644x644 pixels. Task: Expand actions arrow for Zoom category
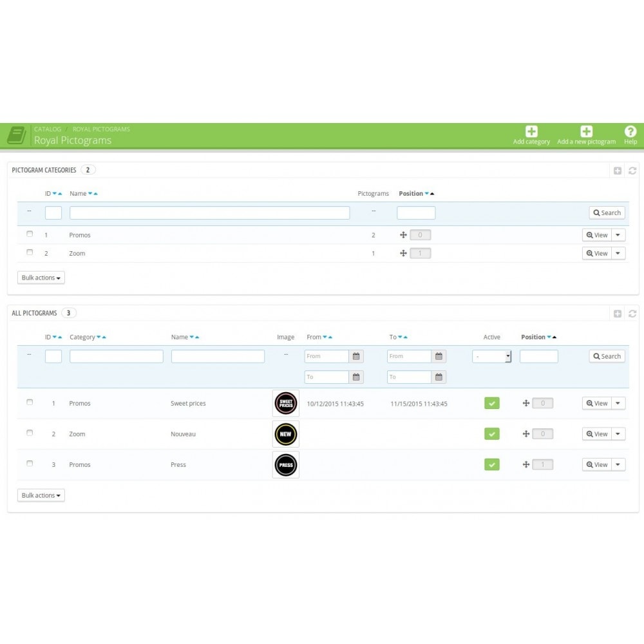click(618, 253)
